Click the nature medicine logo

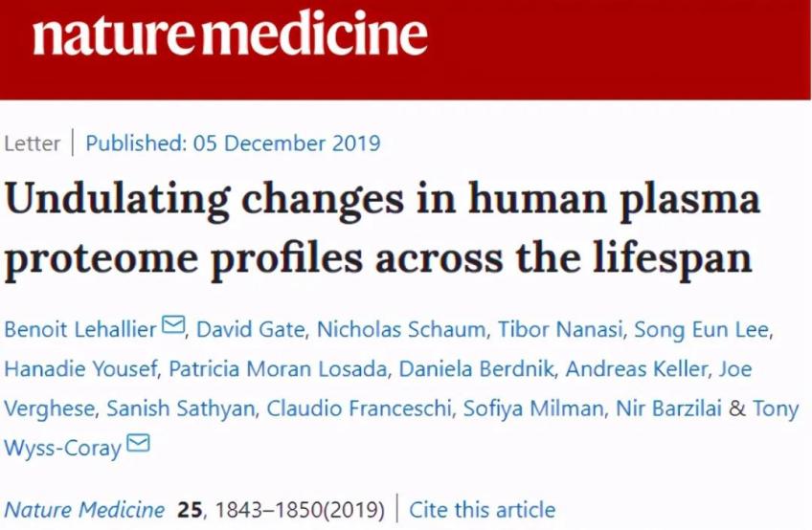pos(230,35)
